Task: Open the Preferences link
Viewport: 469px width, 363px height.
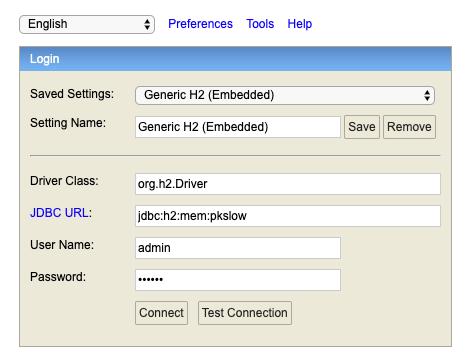Action: (200, 24)
